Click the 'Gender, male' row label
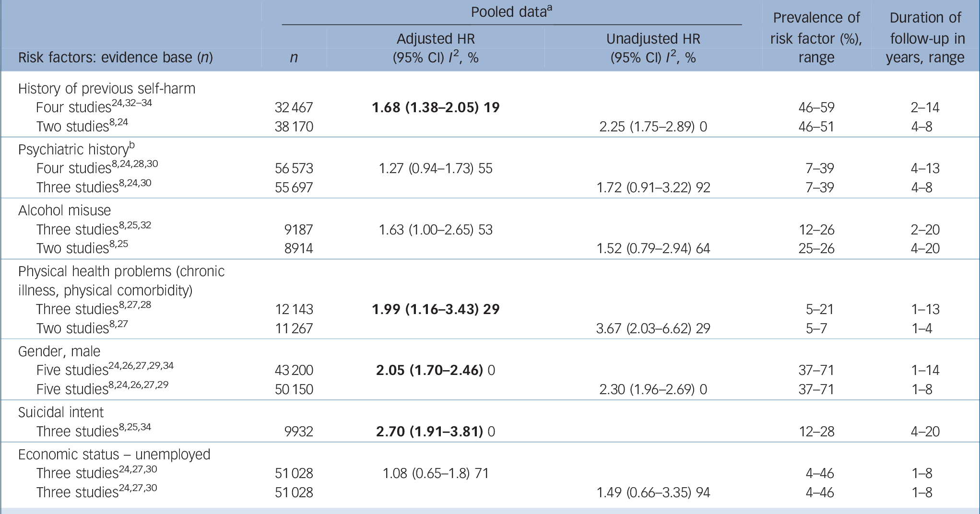Screen dimensions: 980x514 (59, 351)
